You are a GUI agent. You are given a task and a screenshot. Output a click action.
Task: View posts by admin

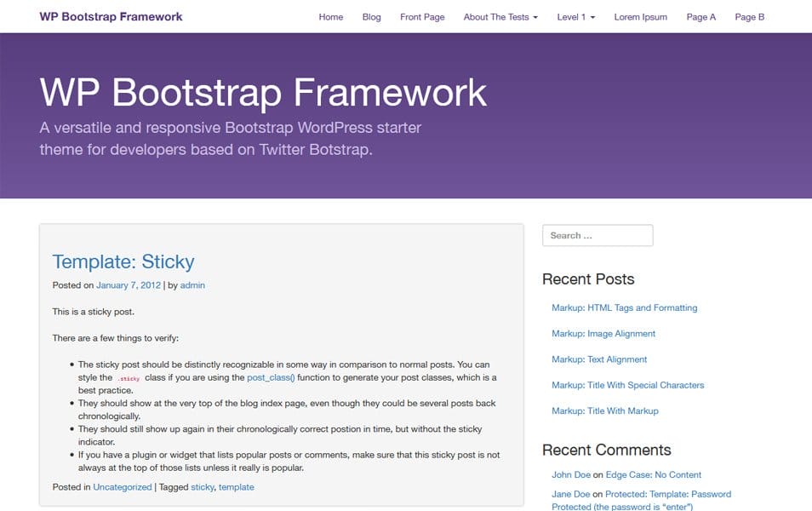[192, 285]
